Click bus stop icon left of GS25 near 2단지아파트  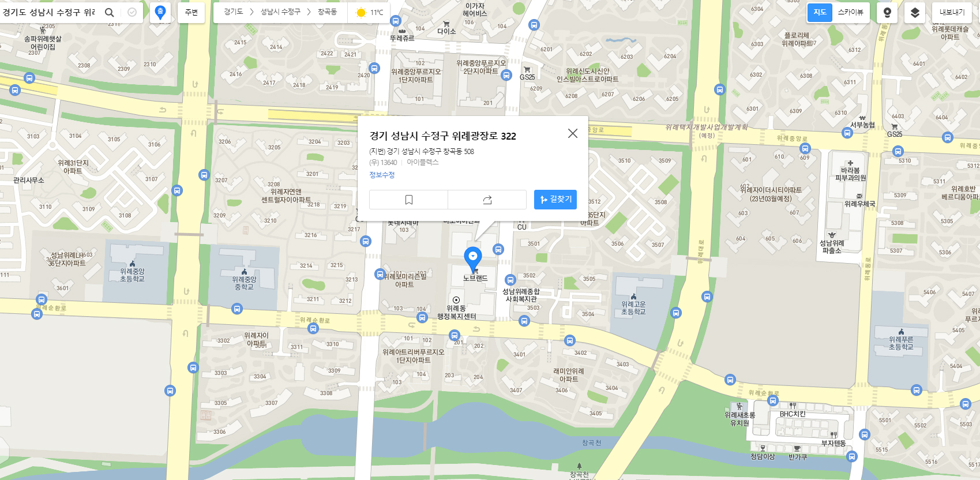(506, 75)
